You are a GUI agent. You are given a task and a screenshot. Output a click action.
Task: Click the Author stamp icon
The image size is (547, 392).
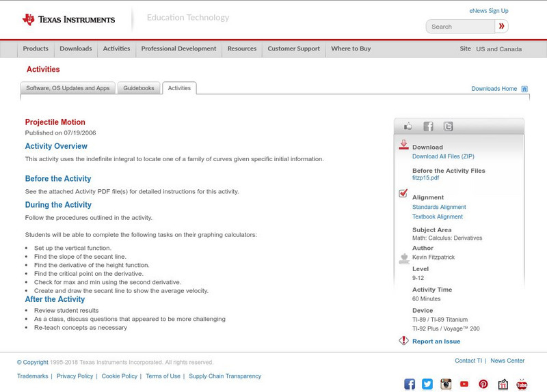click(404, 259)
